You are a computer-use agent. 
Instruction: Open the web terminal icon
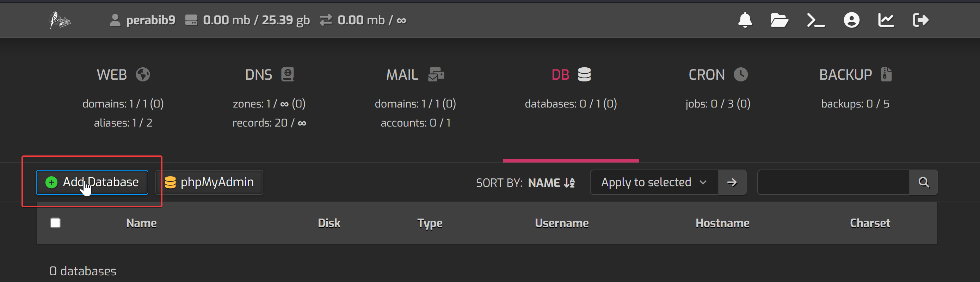tap(815, 20)
